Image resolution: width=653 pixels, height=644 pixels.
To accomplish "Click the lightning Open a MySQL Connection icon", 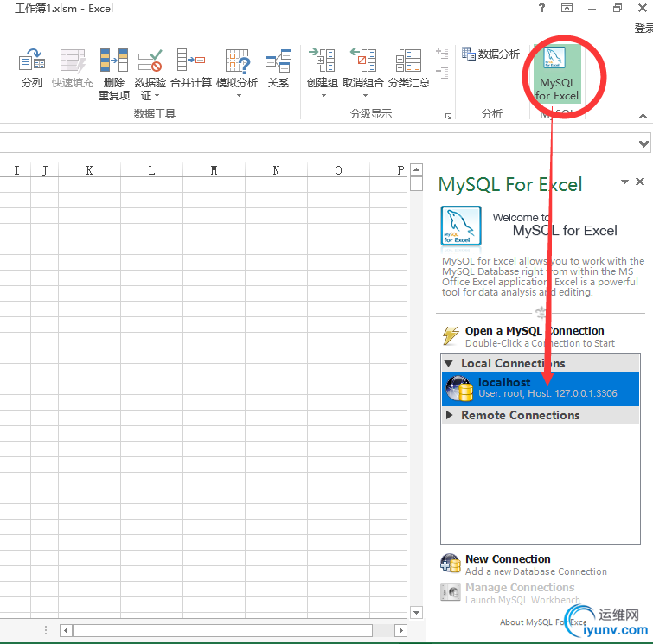I will pyautogui.click(x=451, y=335).
